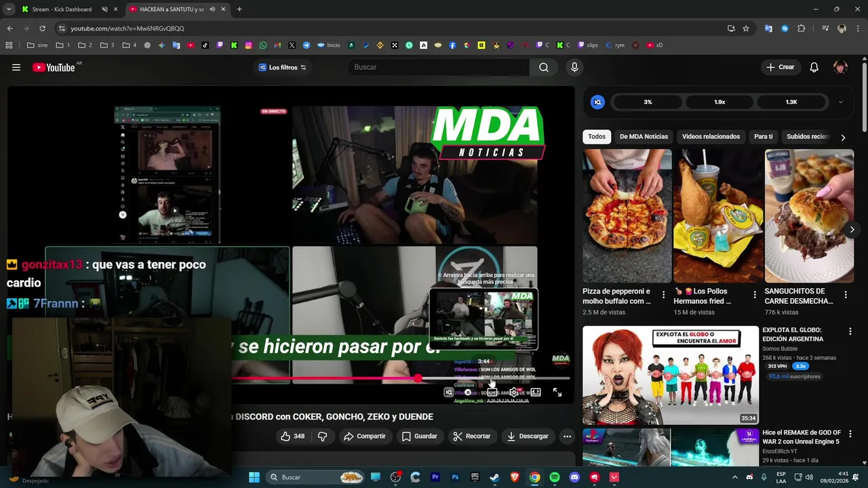868x488 pixels.
Task: Show hidden system tray icons
Action: coord(734,477)
